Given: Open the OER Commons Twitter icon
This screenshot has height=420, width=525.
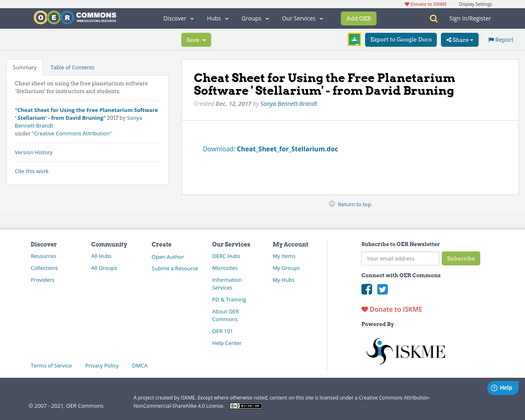Looking at the screenshot, I should [382, 289].
